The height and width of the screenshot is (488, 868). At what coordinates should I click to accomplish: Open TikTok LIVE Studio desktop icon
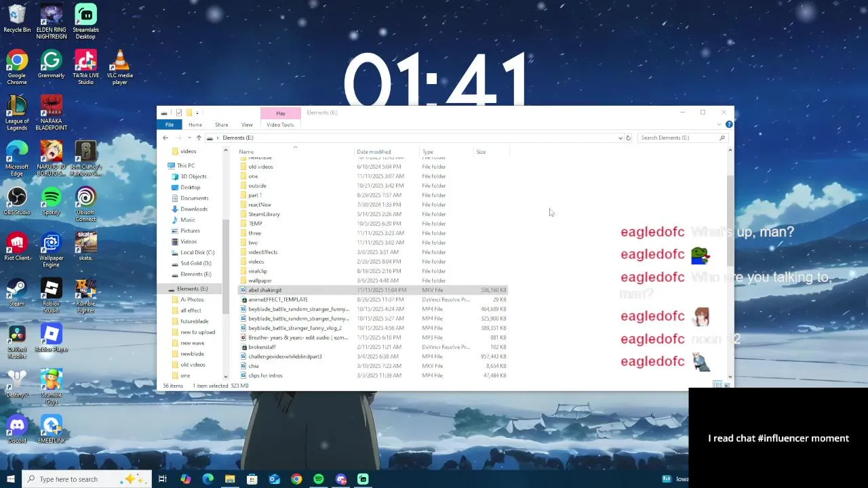[x=85, y=67]
